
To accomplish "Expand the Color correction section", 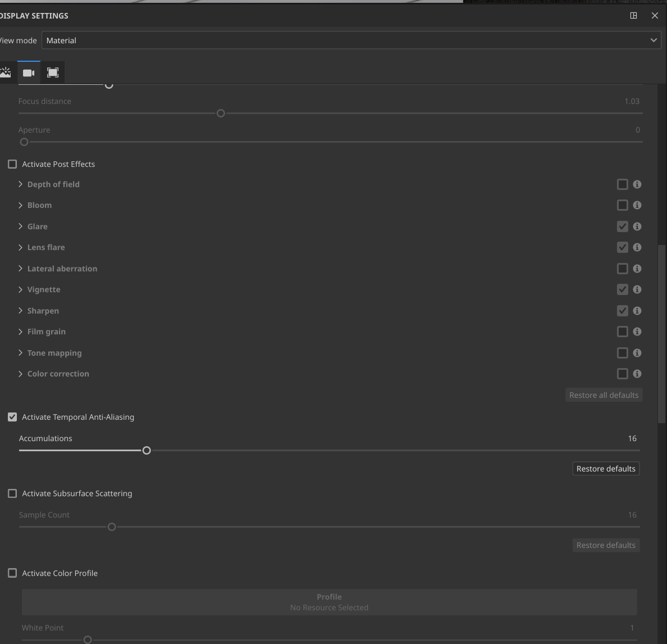I will [20, 374].
